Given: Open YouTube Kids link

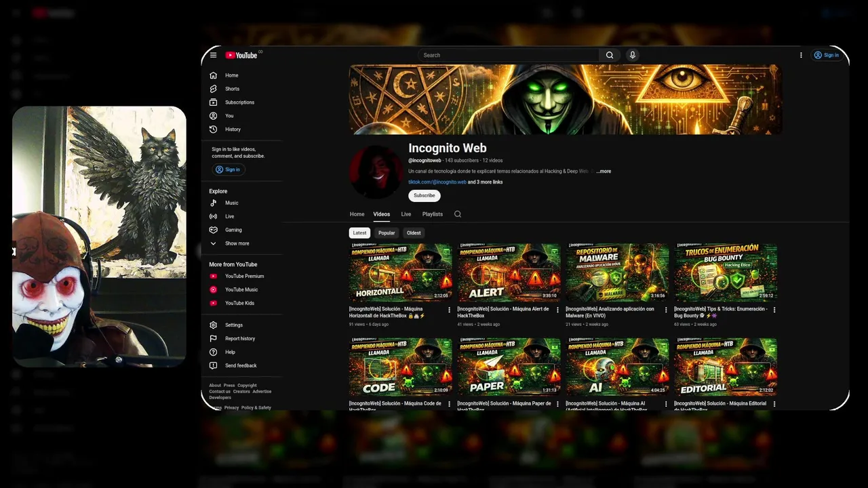Looking at the screenshot, I should click(x=241, y=303).
